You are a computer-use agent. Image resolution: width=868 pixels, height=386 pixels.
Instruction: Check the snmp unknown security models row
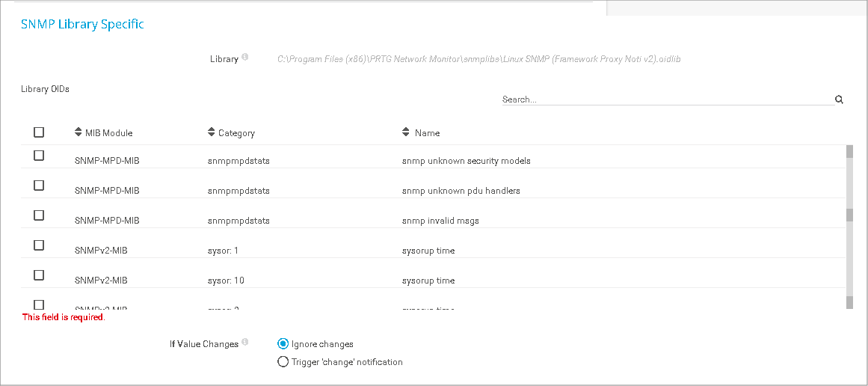[x=39, y=156]
